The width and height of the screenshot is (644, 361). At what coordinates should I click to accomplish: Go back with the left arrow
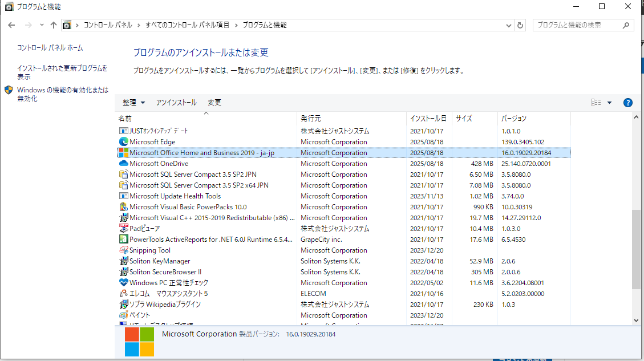click(11, 25)
